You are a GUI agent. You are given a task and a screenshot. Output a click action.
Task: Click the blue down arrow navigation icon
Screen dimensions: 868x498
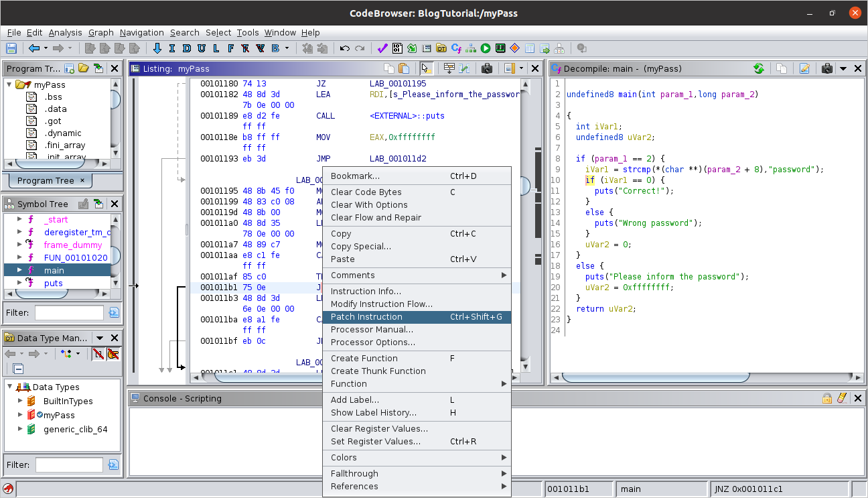pyautogui.click(x=157, y=48)
